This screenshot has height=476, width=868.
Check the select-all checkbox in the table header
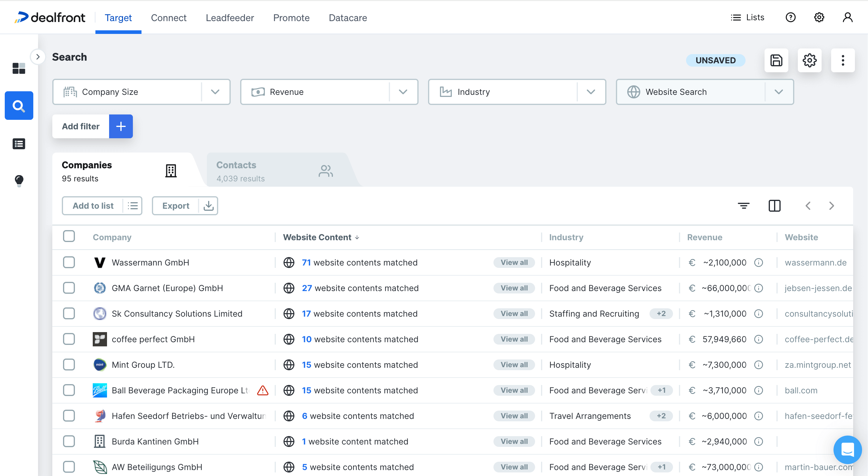pos(69,236)
